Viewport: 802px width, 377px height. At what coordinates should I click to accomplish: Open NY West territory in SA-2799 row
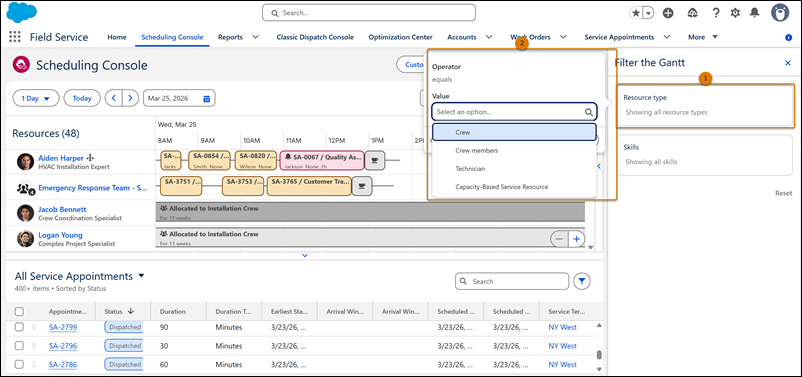[562, 327]
